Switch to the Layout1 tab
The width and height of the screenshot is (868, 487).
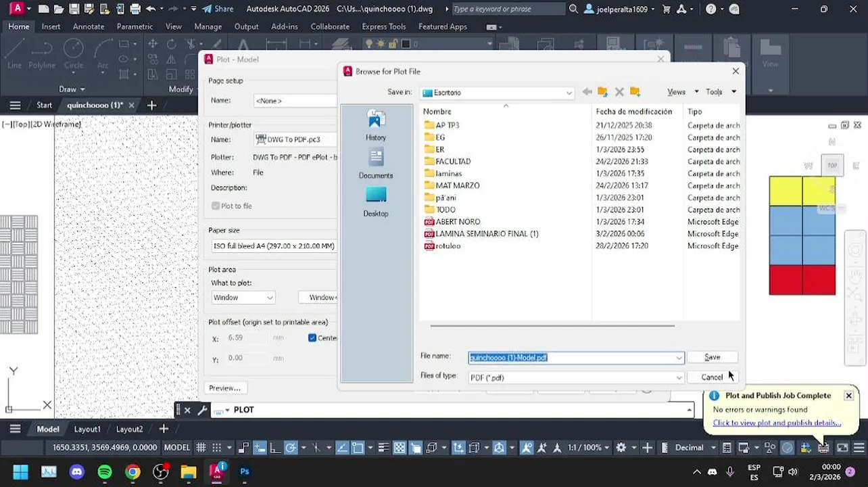tap(87, 429)
